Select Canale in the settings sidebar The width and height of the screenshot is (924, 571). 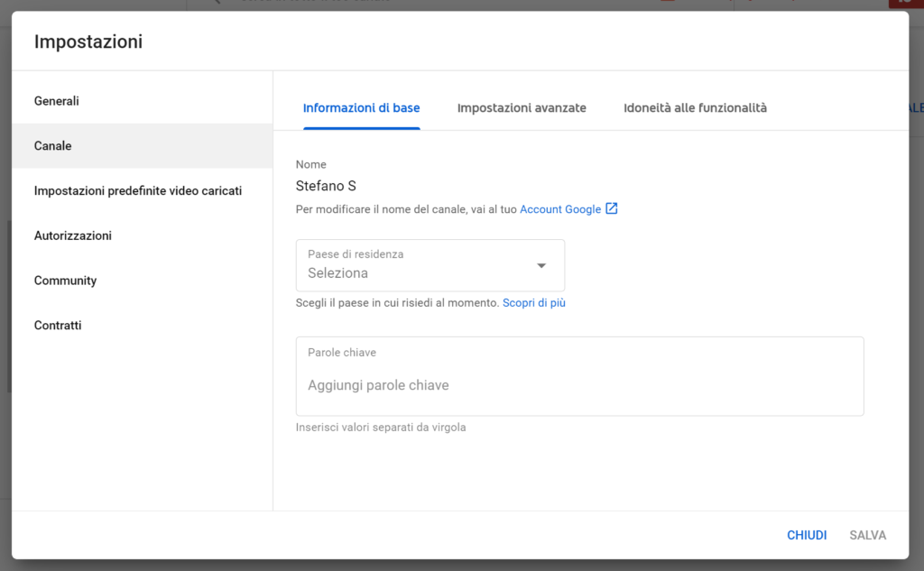point(53,146)
